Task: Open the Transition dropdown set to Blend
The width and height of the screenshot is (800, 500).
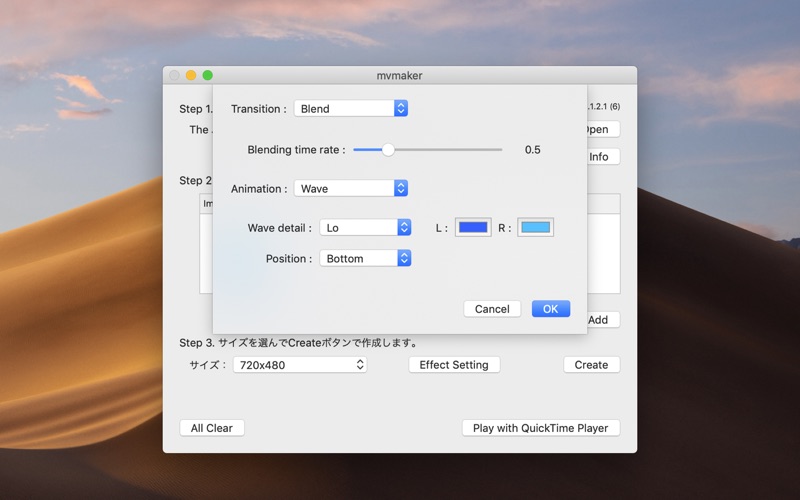Action: pyautogui.click(x=351, y=109)
